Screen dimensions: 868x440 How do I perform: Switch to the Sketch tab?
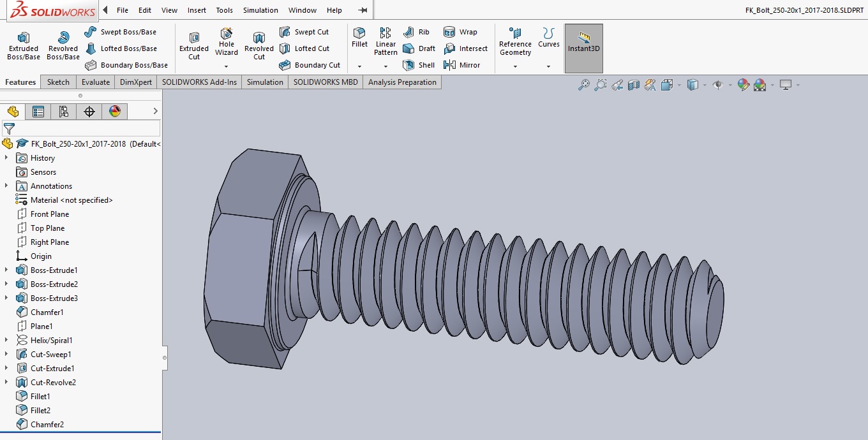point(58,82)
